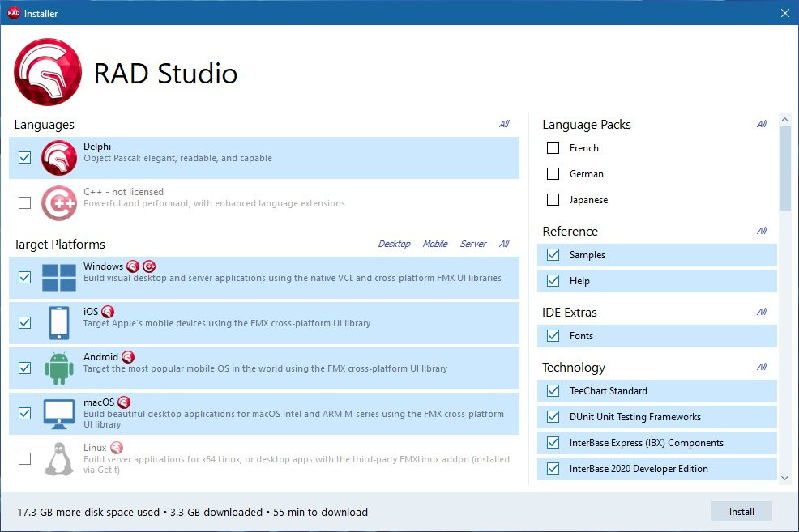
Task: Check the French language pack
Action: (553, 148)
